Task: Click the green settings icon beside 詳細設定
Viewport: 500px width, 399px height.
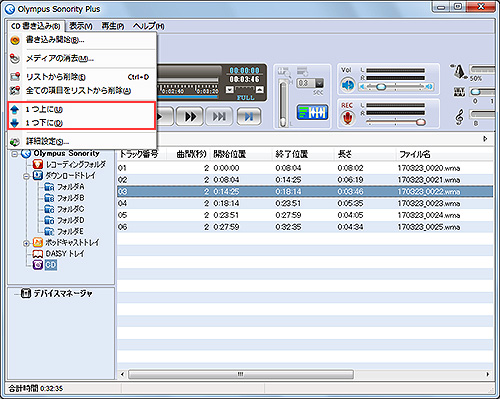Action: coord(15,142)
